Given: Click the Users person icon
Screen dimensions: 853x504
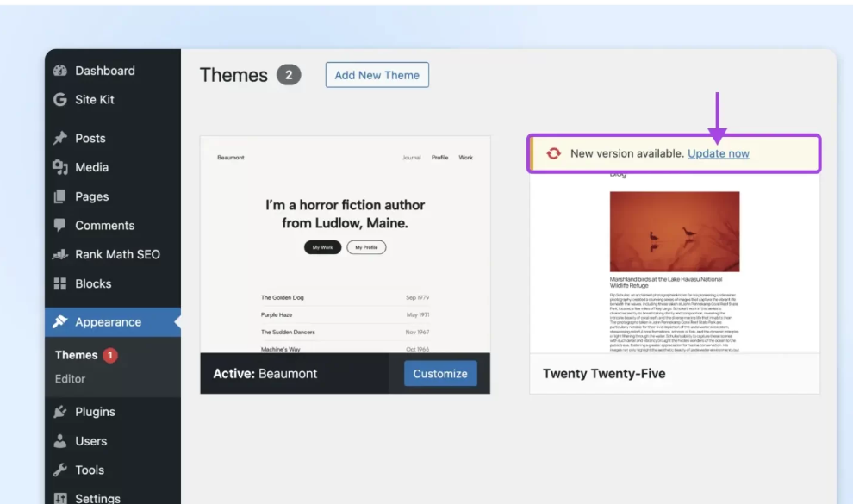Looking at the screenshot, I should 59,441.
